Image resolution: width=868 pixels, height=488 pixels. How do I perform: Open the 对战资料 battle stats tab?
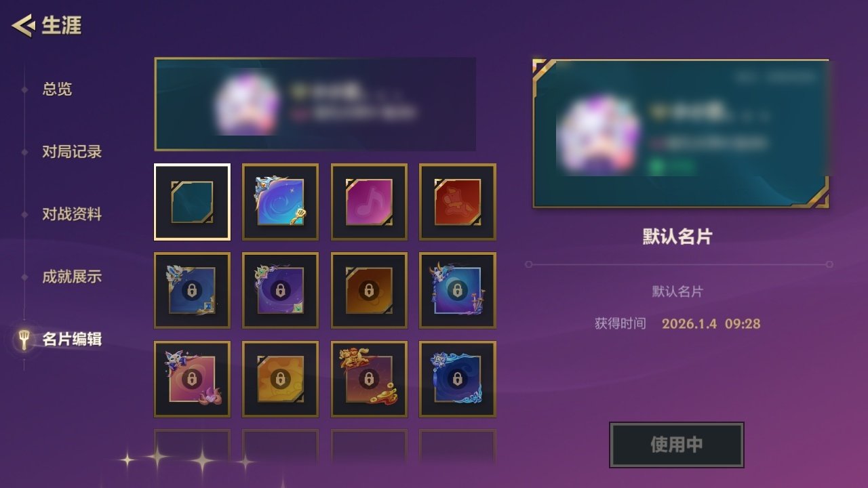[72, 214]
